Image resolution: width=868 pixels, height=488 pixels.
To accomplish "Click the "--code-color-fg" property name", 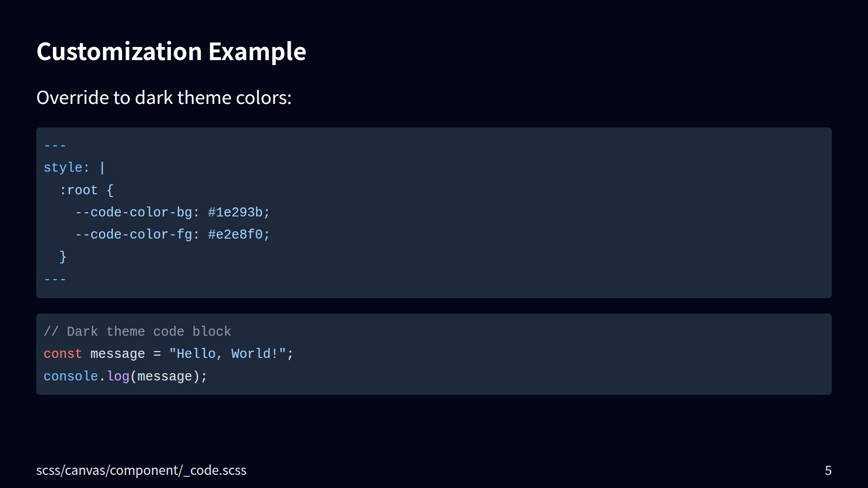I will [133, 235].
